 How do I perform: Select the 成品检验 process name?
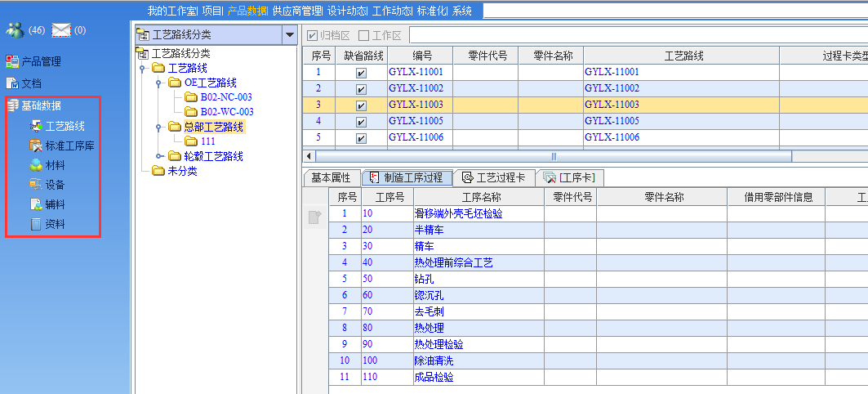[x=434, y=378]
